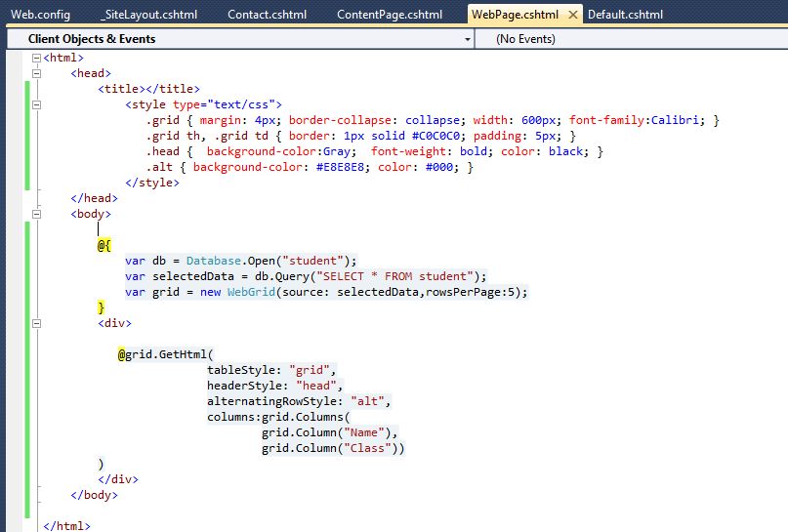The width and height of the screenshot is (788, 532).
Task: Click the tableStyle: "grid" parameter
Action: 271,370
